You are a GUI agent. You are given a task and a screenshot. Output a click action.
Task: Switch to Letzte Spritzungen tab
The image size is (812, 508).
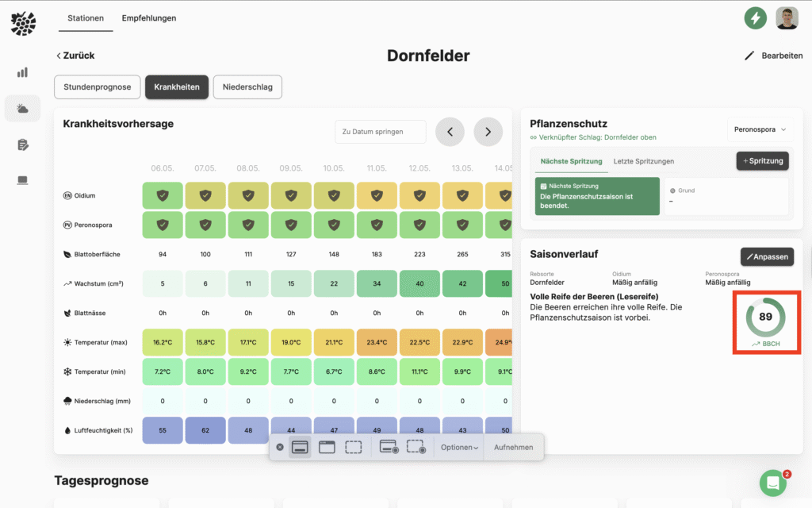643,161
